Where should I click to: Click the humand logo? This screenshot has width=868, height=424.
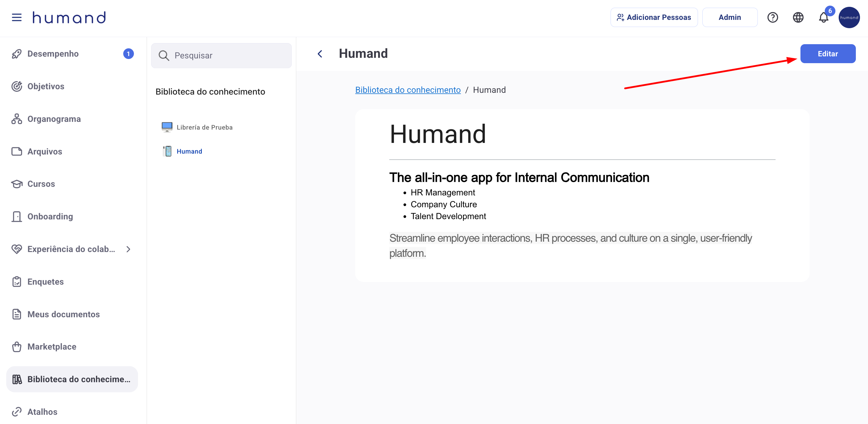pos(69,17)
